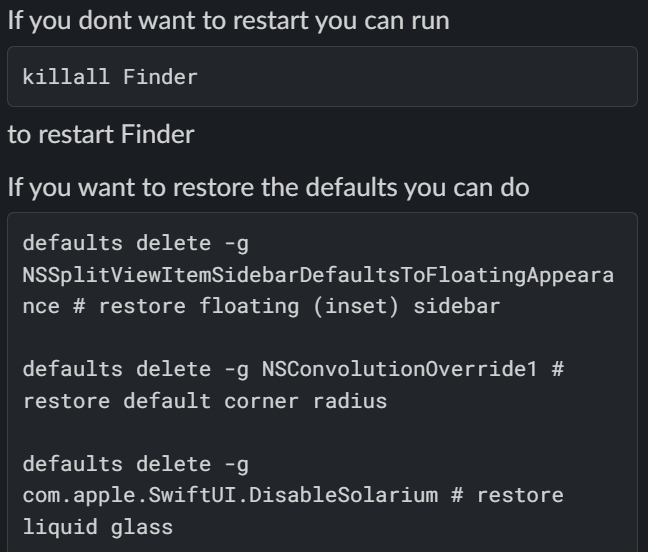
Task: Click "defaults delete -g" above com.apple.SwiftUI line
Action: [x=136, y=464]
